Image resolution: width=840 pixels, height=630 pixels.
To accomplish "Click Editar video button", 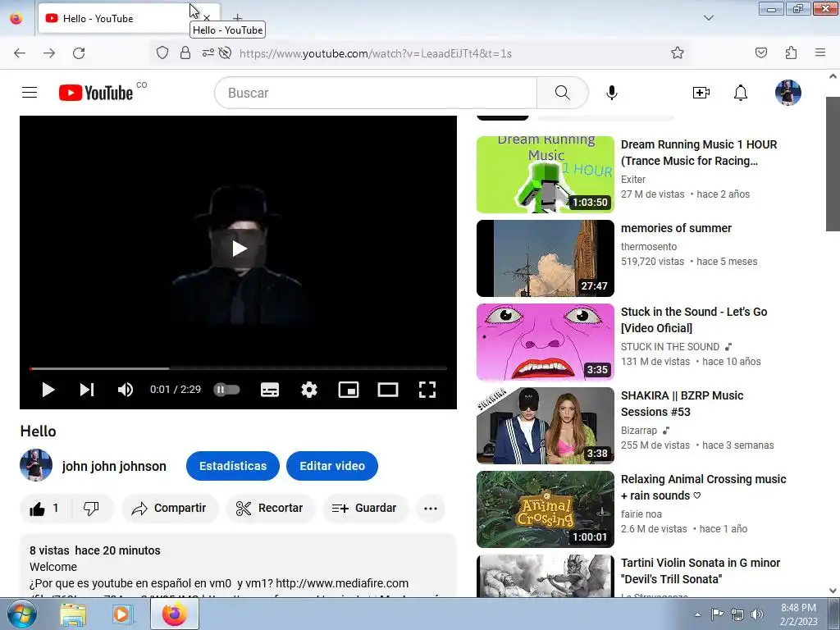I will pos(332,466).
